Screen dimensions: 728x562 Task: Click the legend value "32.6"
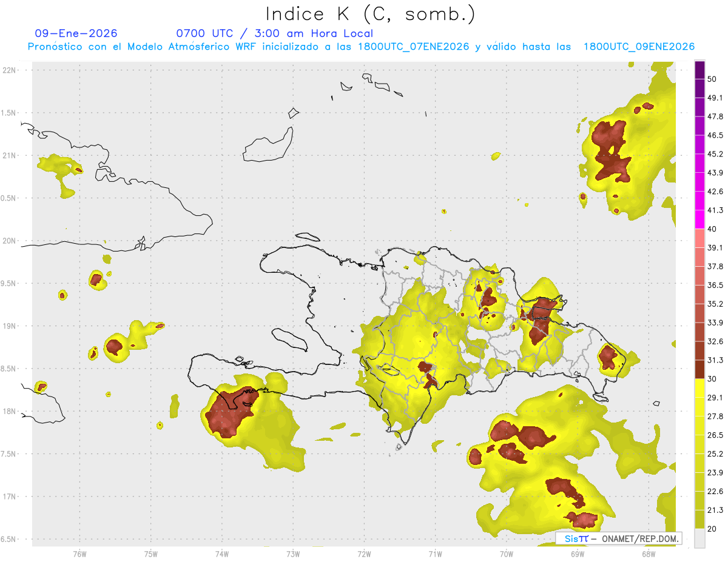point(715,341)
